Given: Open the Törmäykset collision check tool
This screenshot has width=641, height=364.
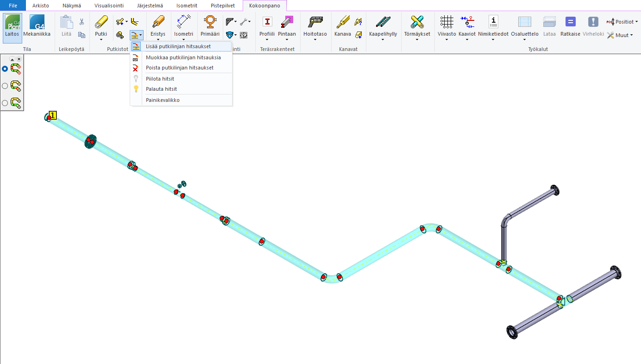Looking at the screenshot, I should click(x=417, y=22).
